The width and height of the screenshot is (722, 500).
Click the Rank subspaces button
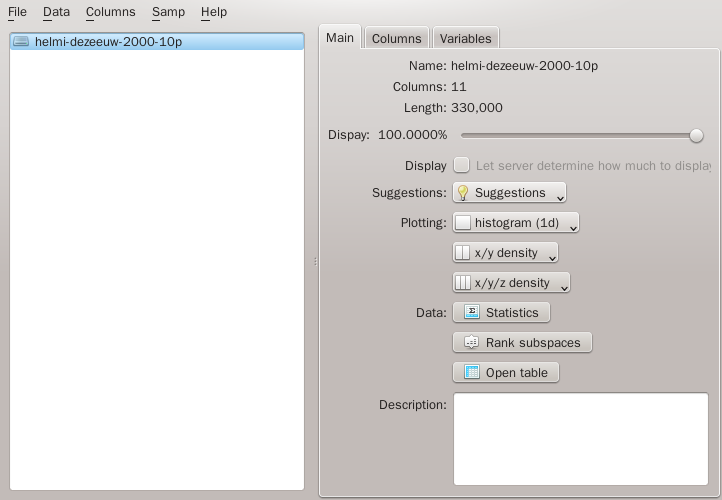click(522, 343)
